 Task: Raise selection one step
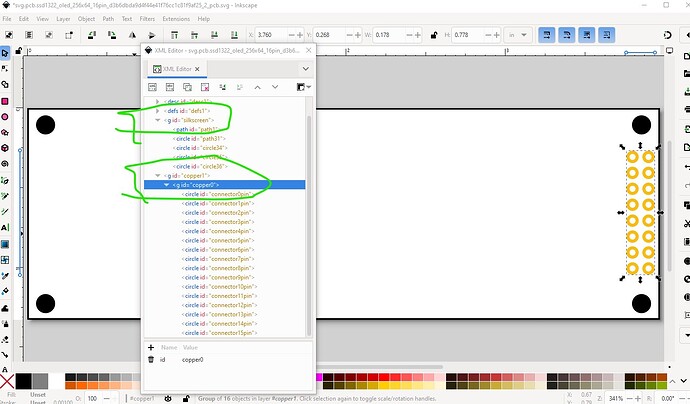pyautogui.click(x=194, y=35)
